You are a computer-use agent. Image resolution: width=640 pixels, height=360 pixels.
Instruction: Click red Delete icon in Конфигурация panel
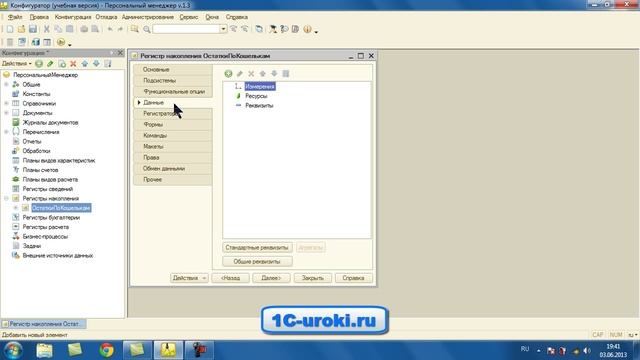(73, 64)
